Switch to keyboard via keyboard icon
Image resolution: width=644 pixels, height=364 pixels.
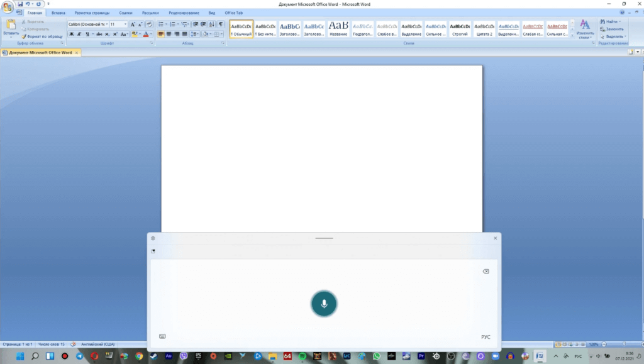coord(162,336)
